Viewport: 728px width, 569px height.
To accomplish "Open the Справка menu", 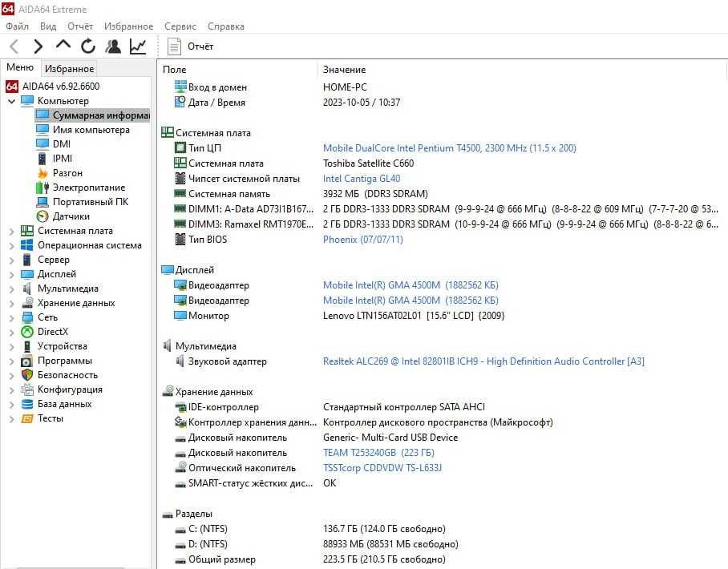I will pyautogui.click(x=225, y=26).
